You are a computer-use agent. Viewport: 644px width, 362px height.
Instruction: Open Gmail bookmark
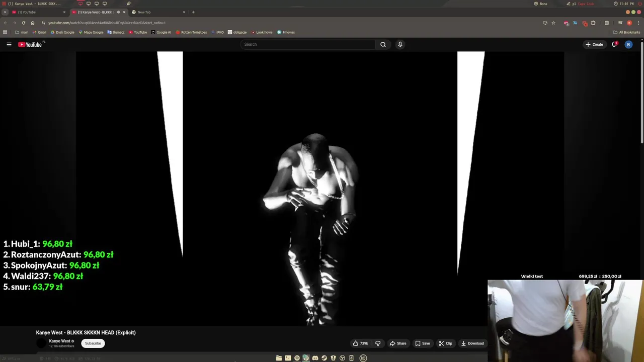tap(40, 32)
